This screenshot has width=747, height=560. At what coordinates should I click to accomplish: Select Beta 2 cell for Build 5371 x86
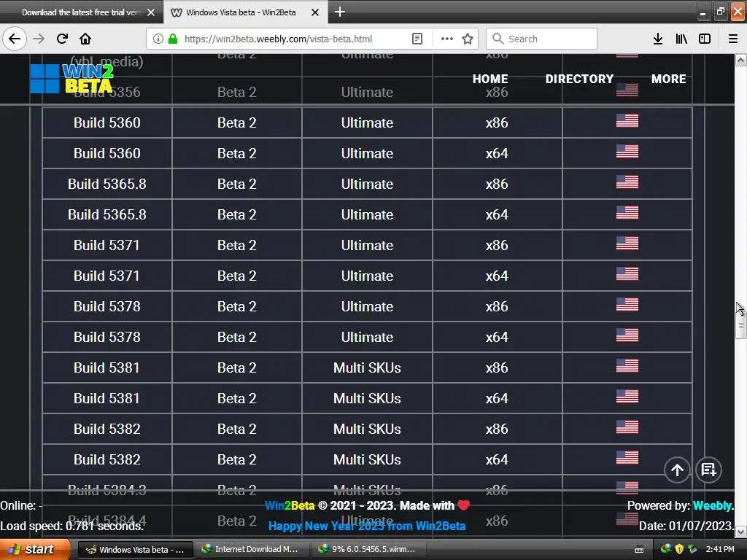[237, 245]
